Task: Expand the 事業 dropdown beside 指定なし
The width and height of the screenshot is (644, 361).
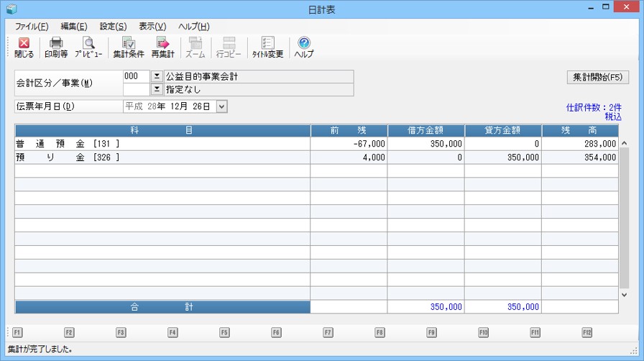Action: 157,90
